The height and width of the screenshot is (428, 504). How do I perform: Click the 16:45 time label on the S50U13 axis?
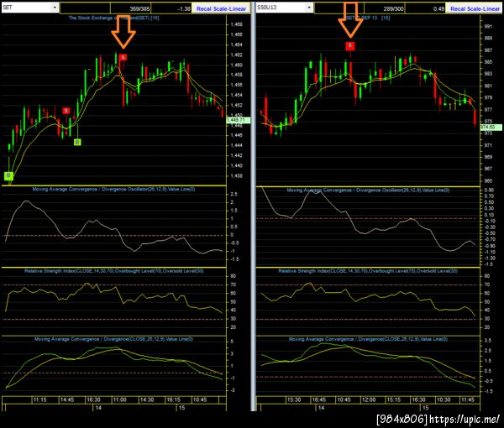click(319, 399)
